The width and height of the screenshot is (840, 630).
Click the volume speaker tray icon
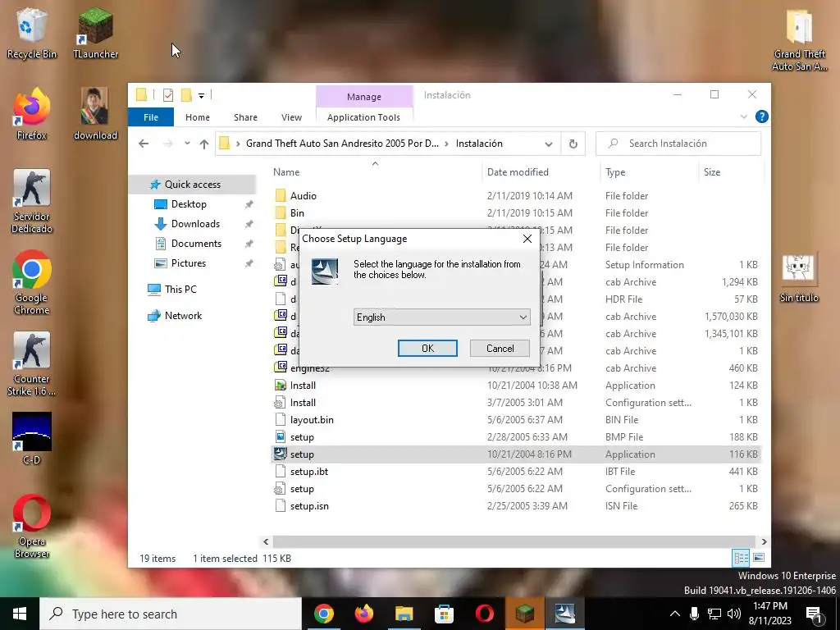point(734,614)
